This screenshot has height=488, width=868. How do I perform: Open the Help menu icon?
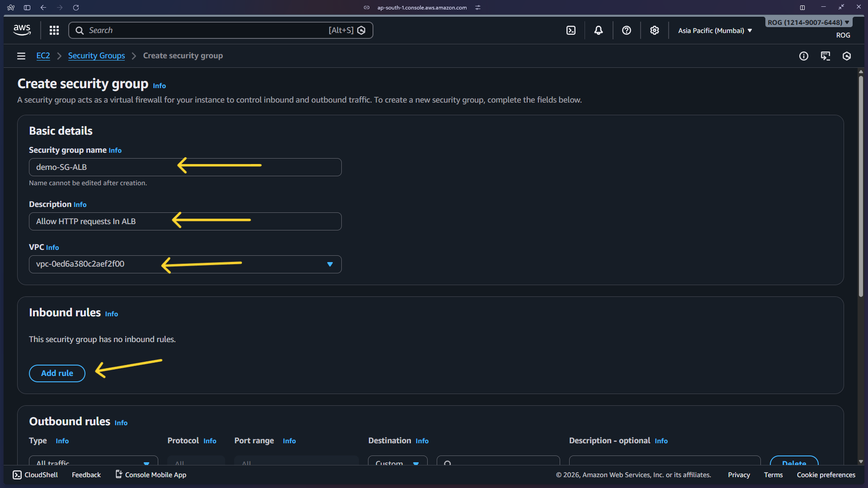click(627, 30)
